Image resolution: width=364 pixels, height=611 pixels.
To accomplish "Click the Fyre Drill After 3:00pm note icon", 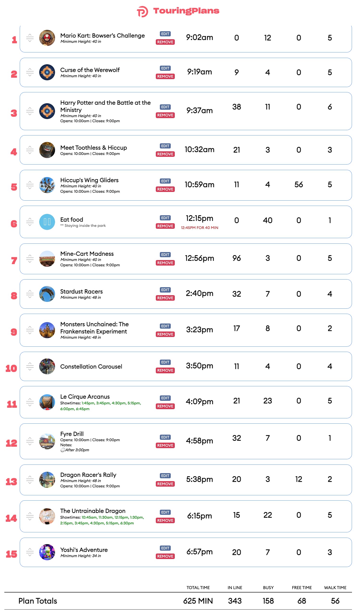I will (x=63, y=450).
